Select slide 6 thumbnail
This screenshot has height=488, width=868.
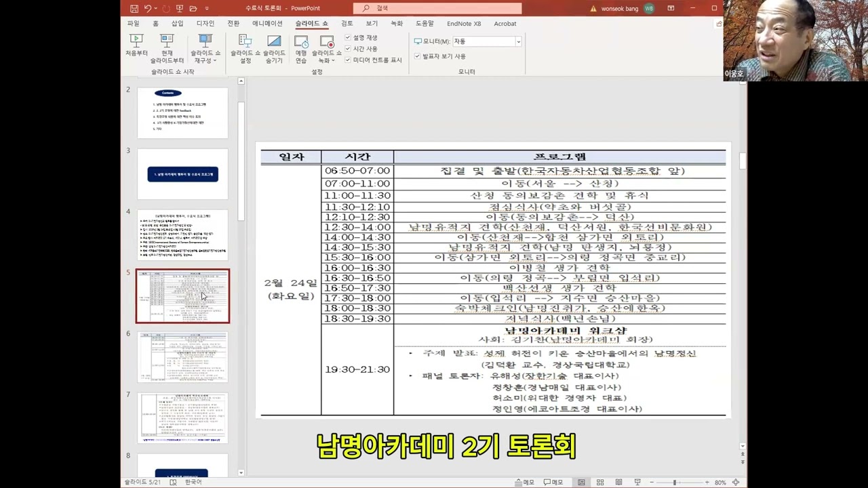point(182,357)
